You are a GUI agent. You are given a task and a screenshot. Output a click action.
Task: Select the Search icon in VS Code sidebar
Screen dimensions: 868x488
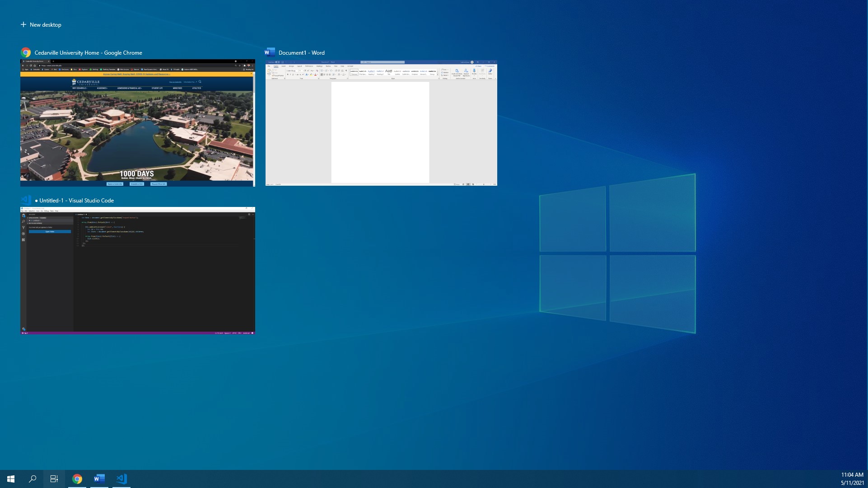click(23, 221)
